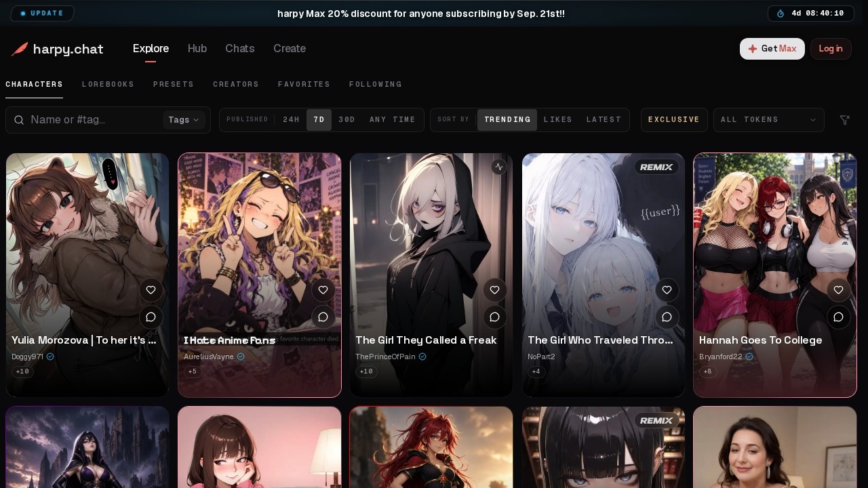Open chat bubble on The Girl Who Traveled card
The height and width of the screenshot is (488, 868).
(x=667, y=317)
